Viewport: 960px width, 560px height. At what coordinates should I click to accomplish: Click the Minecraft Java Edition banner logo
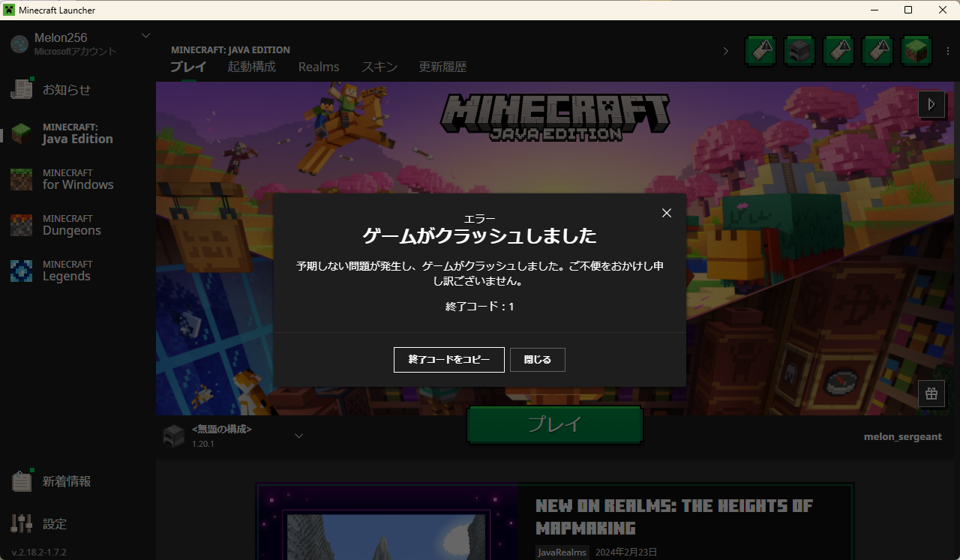(555, 117)
